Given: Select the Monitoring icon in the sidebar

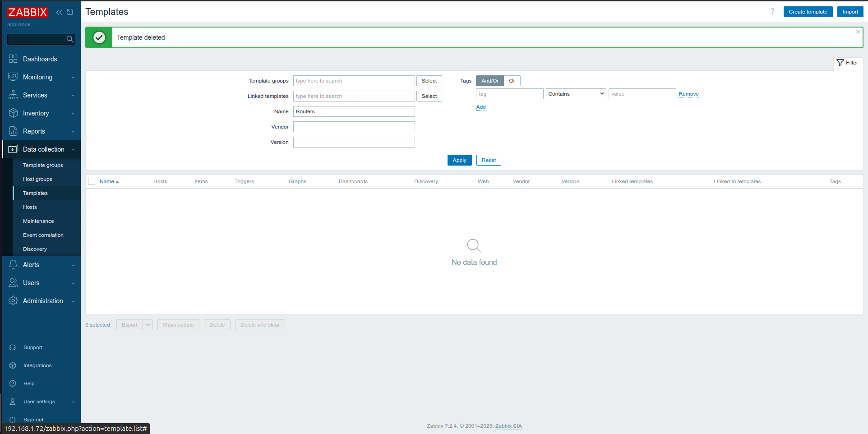Looking at the screenshot, I should 14,77.
